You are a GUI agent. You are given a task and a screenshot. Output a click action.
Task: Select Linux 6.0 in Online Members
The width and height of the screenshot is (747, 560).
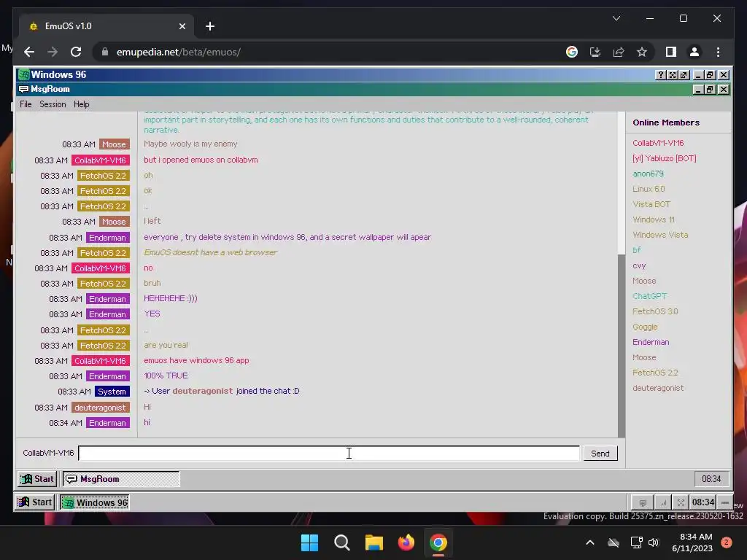[649, 189]
